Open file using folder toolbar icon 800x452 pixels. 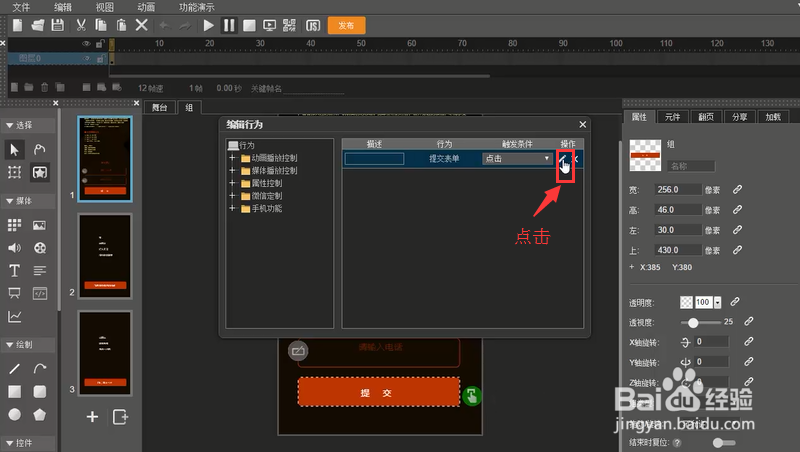point(38,25)
